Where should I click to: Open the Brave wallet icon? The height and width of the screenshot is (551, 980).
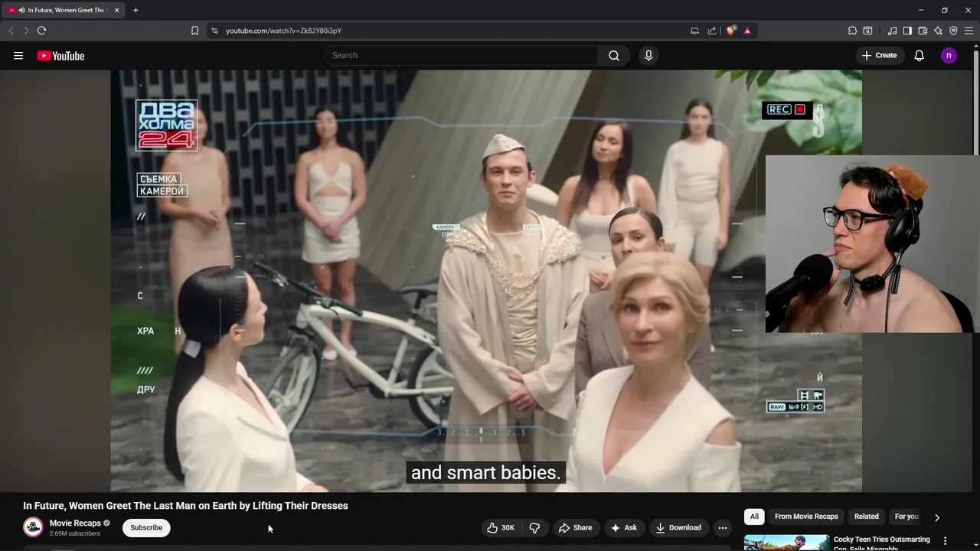923,31
